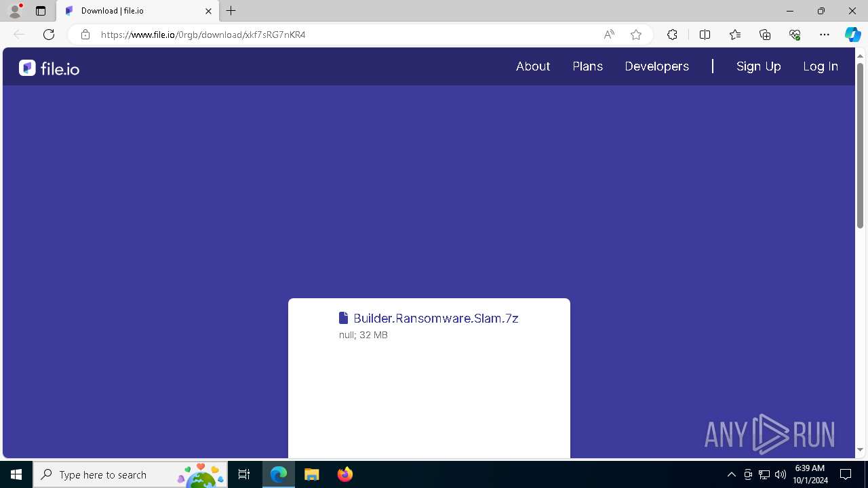Image resolution: width=868 pixels, height=488 pixels.
Task: Open the Edge profile icon
Action: click(15, 11)
